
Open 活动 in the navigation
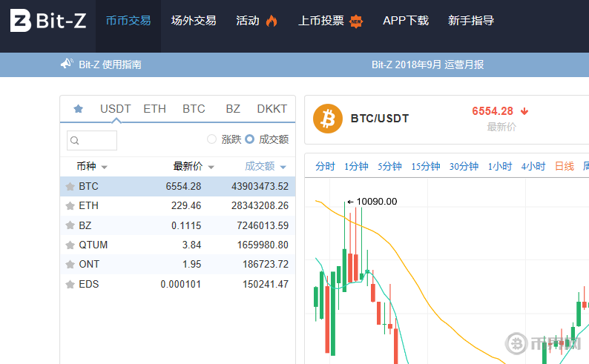(248, 21)
